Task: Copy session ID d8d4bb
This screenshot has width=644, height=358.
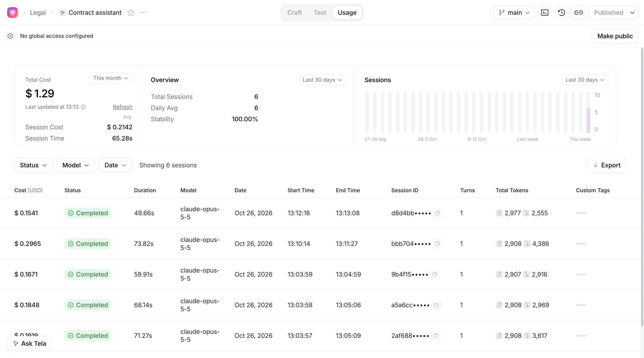Action: 438,213
